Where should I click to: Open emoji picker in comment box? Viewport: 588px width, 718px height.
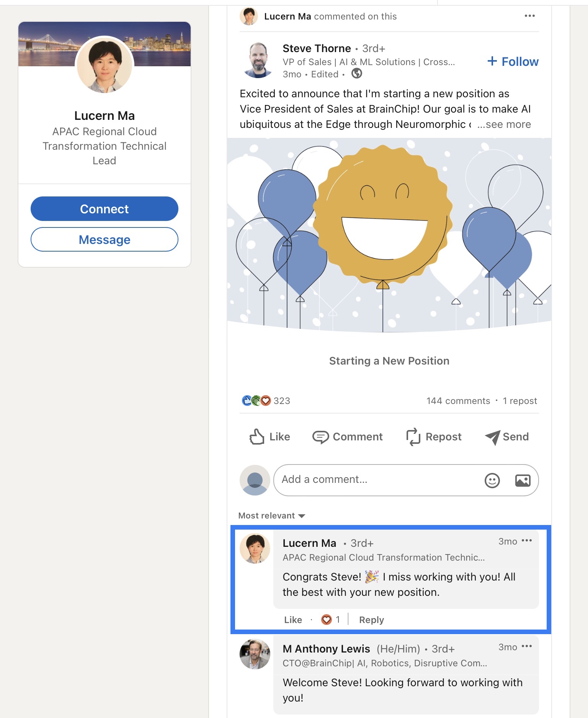492,480
